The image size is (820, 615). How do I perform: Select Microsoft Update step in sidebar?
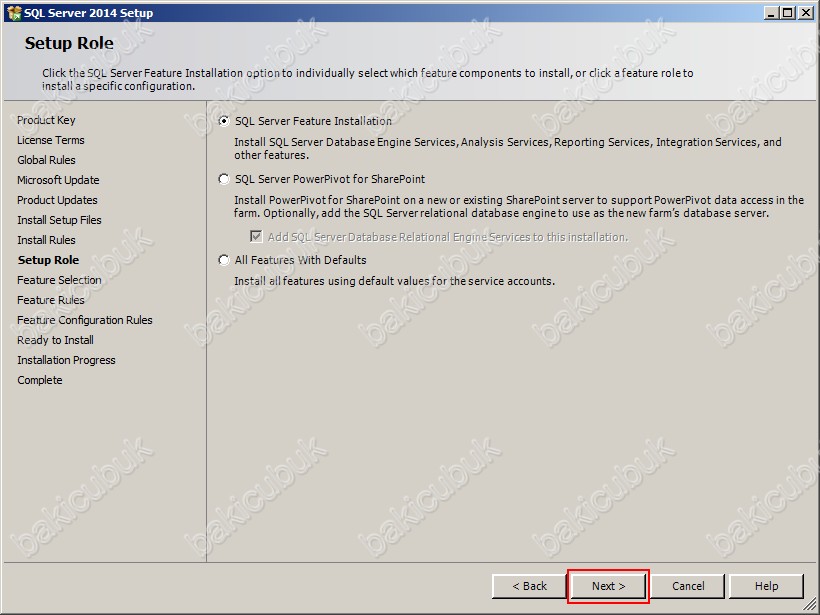tap(58, 180)
